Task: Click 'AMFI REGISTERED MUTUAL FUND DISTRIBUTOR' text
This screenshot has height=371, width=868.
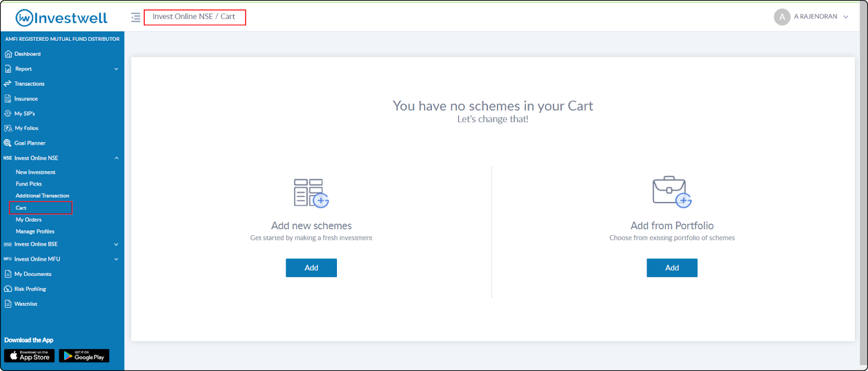Action: (62, 39)
